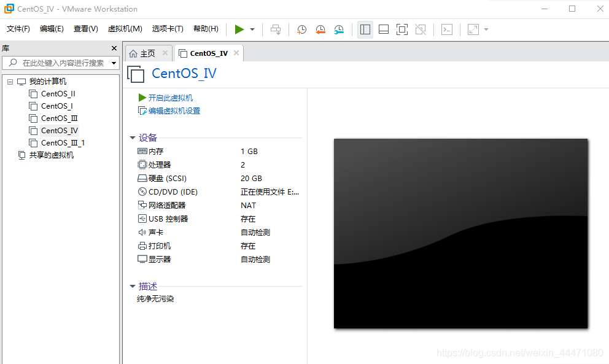609x364 pixels.
Task: Open the console view toolbar icon
Action: [447, 29]
